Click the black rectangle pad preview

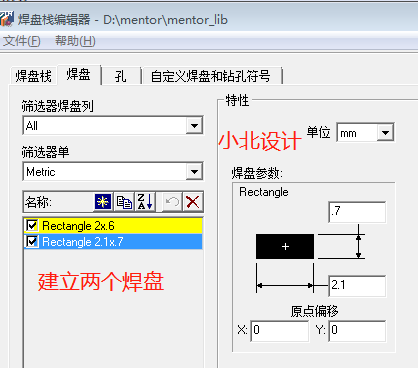(x=285, y=246)
